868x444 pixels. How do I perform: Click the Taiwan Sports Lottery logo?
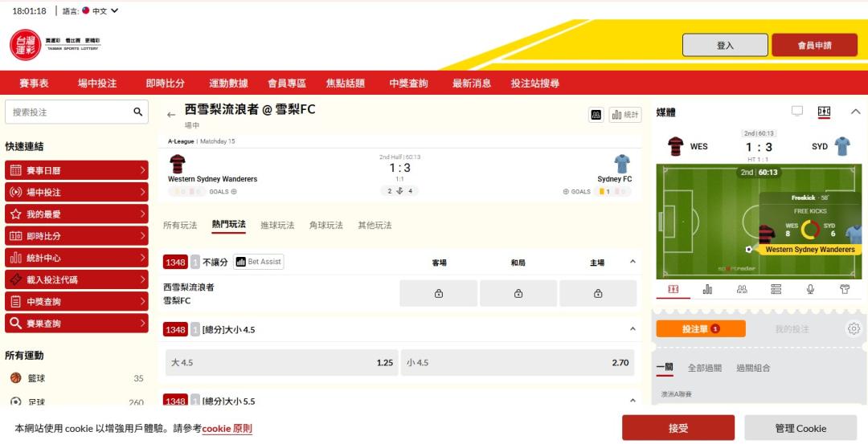click(x=55, y=44)
